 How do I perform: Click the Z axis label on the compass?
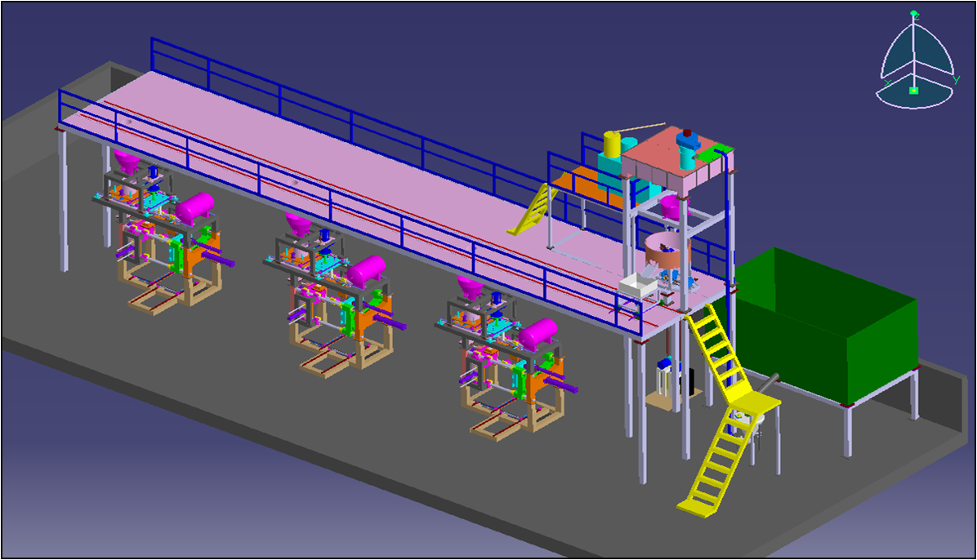point(916,16)
